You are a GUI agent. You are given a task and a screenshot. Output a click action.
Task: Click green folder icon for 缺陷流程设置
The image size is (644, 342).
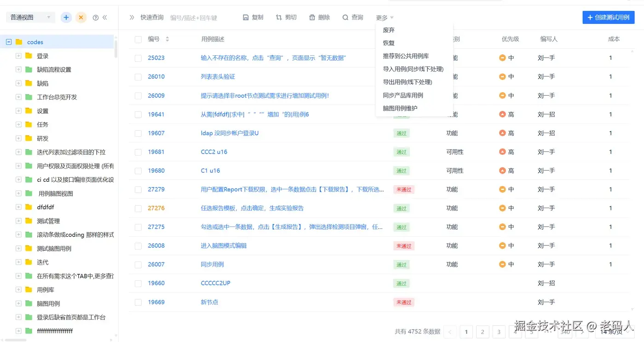29,70
